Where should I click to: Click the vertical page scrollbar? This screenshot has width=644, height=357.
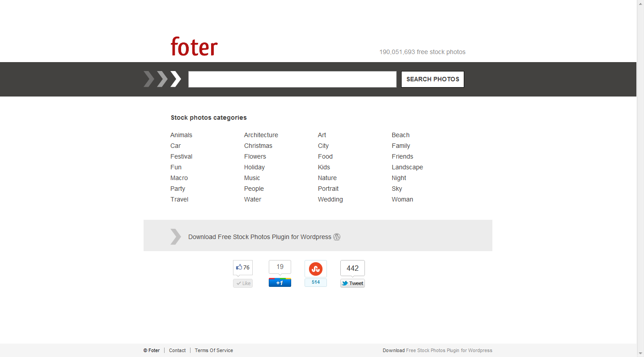[640, 179]
